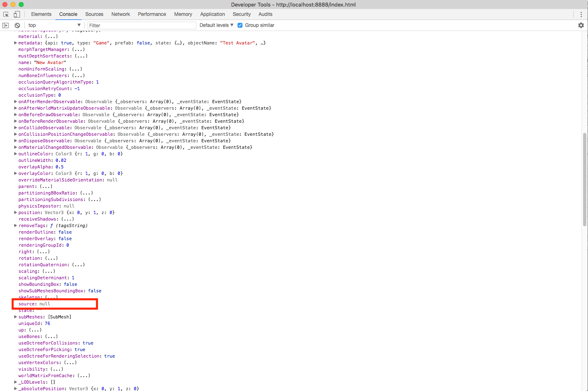Expand the _LODLevels array row
The height and width of the screenshot is (391, 588).
[x=15, y=382]
